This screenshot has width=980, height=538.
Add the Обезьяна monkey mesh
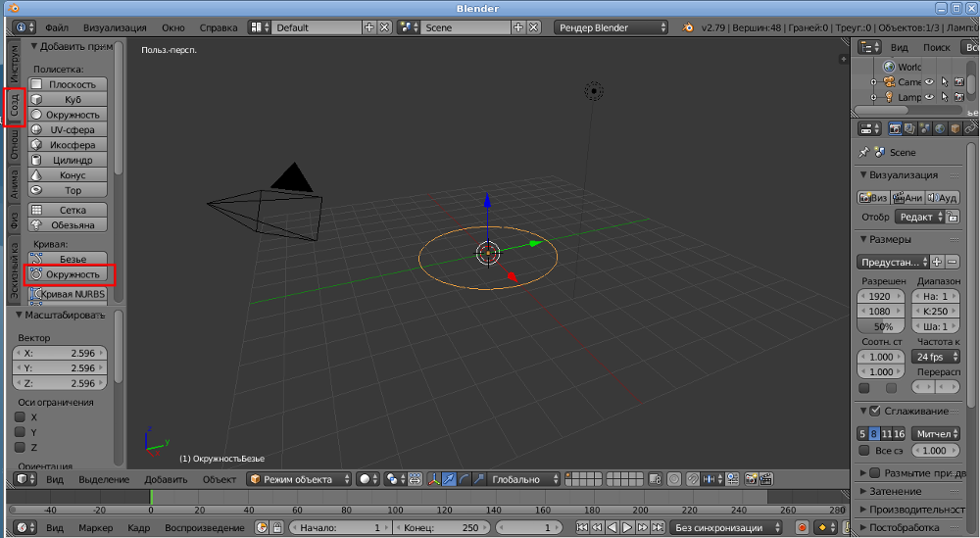pyautogui.click(x=68, y=225)
